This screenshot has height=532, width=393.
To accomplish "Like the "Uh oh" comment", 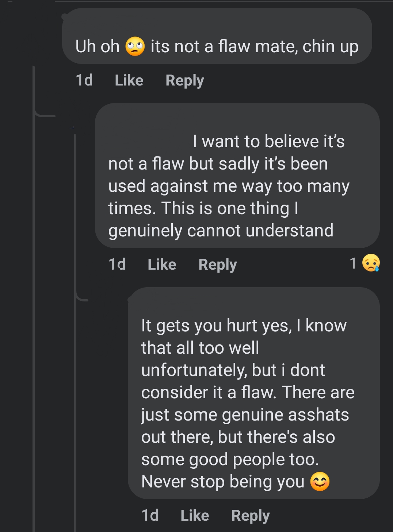I will [x=129, y=80].
